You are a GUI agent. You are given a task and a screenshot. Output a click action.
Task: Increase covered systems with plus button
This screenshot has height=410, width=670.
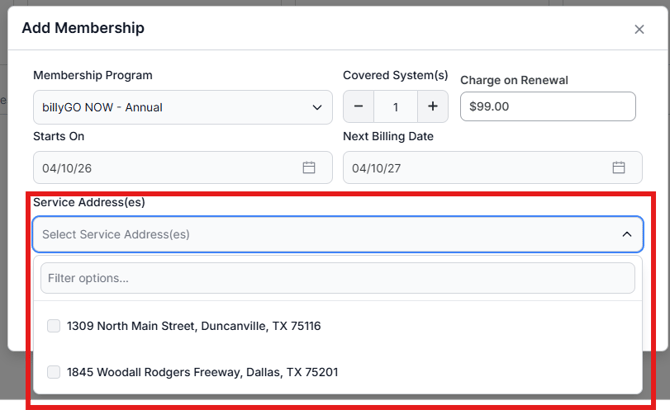point(433,107)
